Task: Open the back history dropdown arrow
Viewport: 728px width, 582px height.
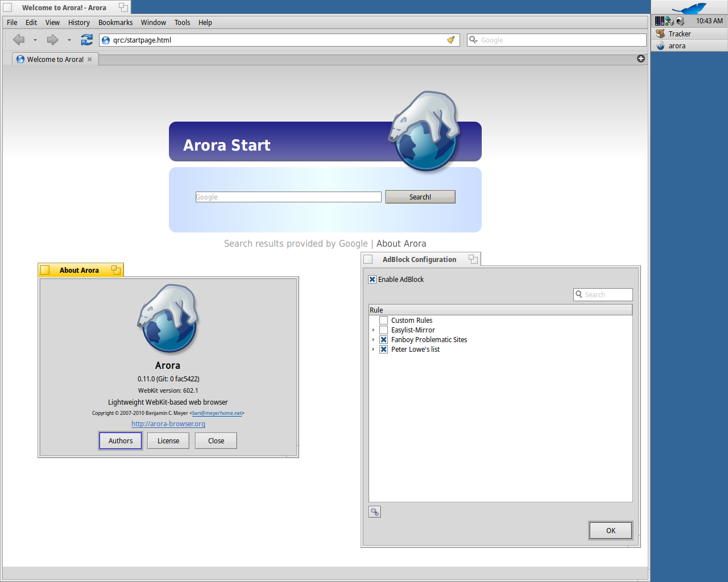Action: click(x=35, y=40)
